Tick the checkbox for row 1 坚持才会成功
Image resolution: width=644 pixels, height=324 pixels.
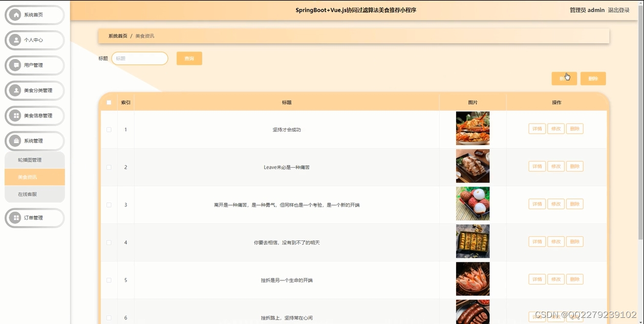[109, 129]
